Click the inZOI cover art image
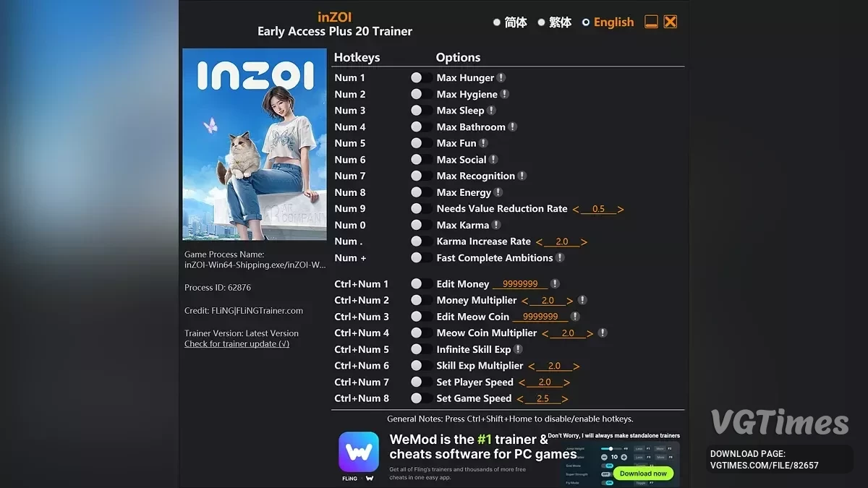Viewport: 868px width, 488px height. click(255, 145)
